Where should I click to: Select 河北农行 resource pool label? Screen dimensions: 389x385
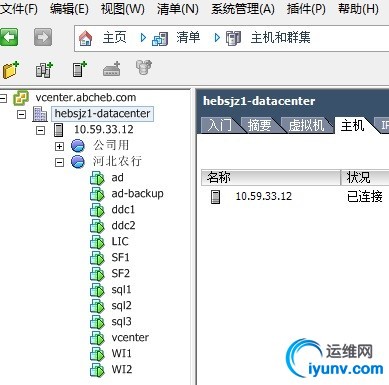pos(117,161)
